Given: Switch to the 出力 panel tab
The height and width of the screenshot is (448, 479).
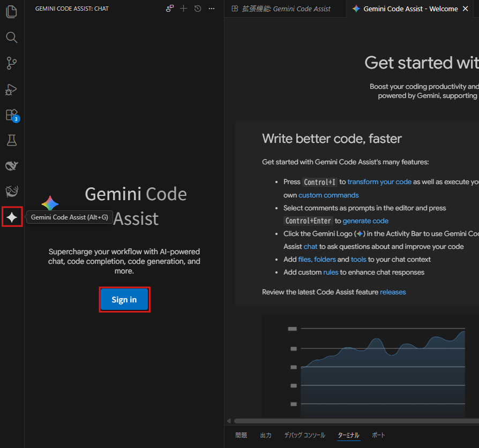Looking at the screenshot, I should pyautogui.click(x=266, y=435).
